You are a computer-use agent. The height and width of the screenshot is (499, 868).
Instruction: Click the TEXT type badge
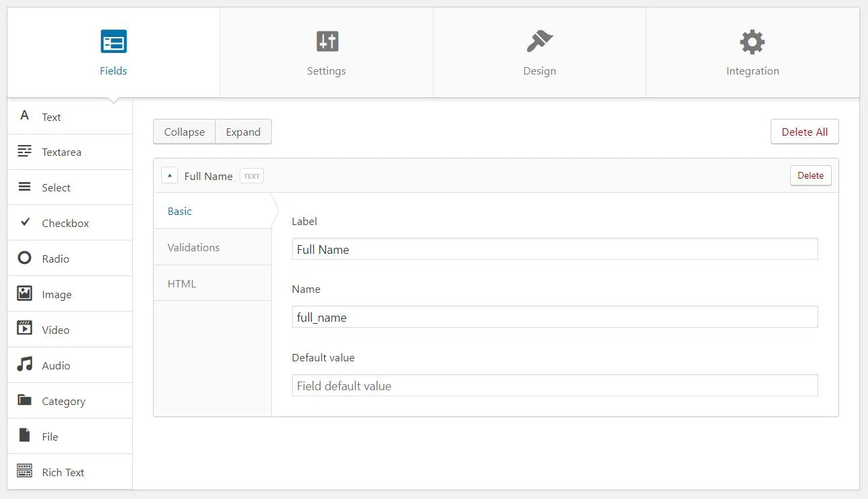click(x=252, y=176)
